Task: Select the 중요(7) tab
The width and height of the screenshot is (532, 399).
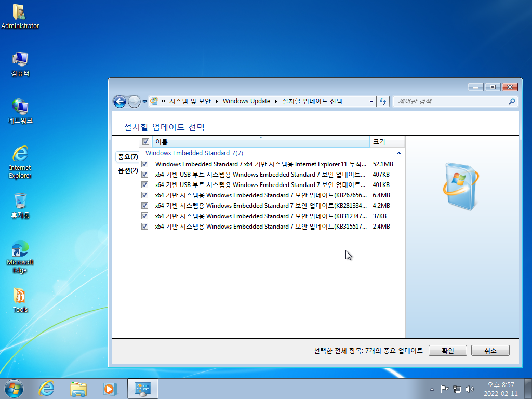Action: (x=128, y=157)
